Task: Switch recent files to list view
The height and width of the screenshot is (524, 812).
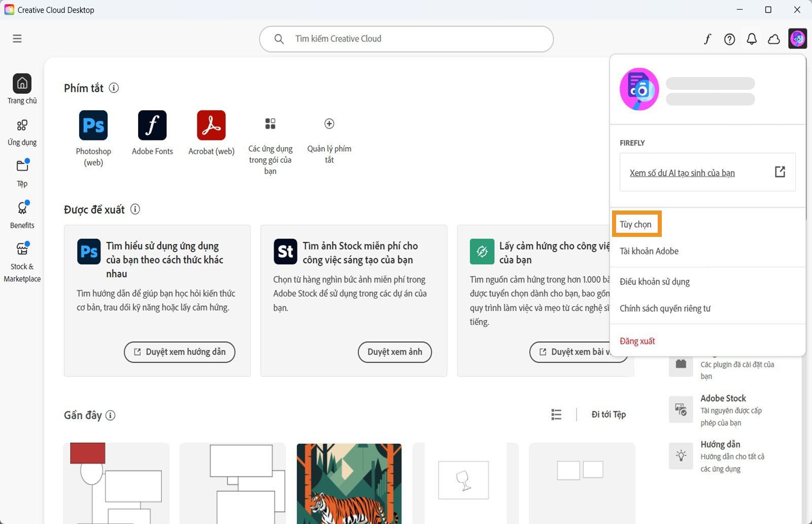Action: [x=556, y=414]
